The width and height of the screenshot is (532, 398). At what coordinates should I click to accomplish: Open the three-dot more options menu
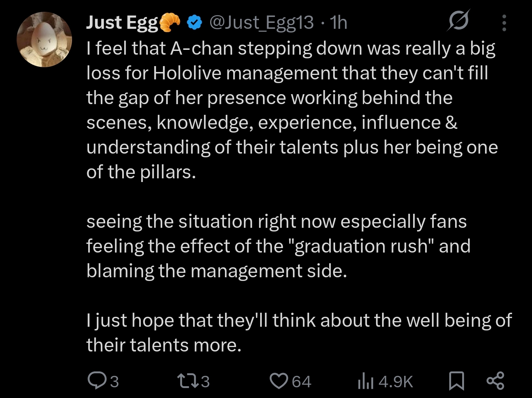tap(504, 23)
